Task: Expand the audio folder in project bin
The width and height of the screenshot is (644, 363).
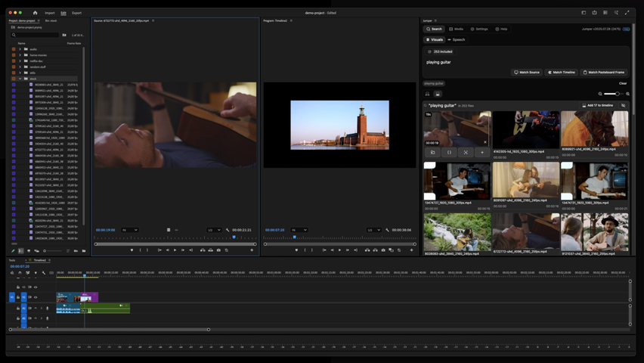Action: [x=20, y=49]
